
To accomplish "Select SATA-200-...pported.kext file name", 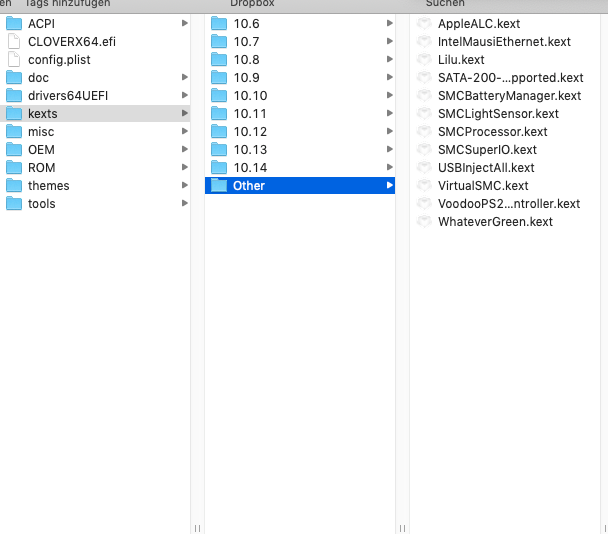I will pyautogui.click(x=511, y=78).
